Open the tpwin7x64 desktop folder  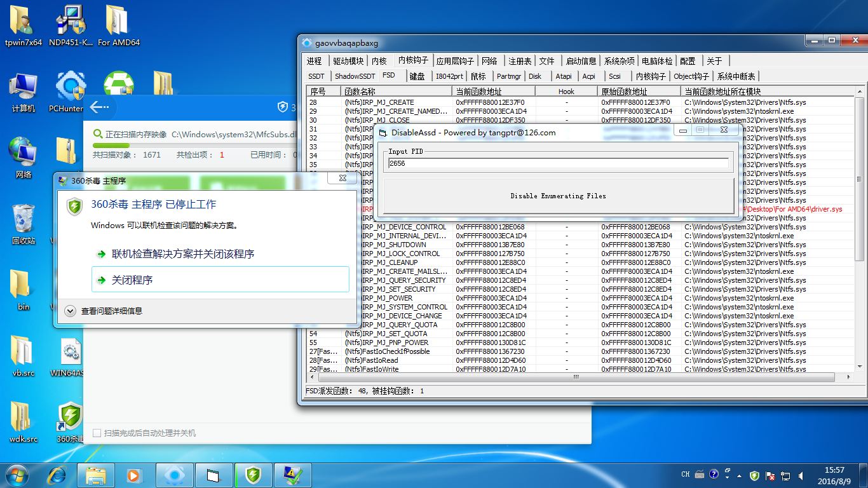tap(24, 27)
